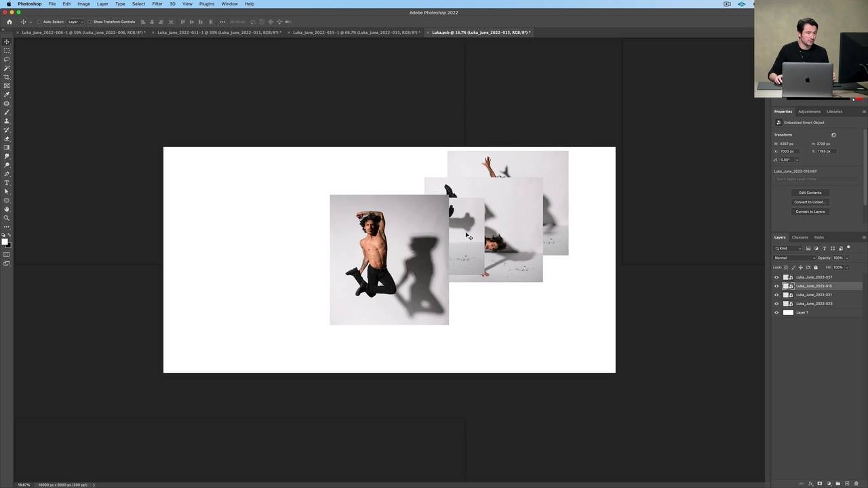868x488 pixels.
Task: Enable Show Transform Controls checkbox
Action: click(x=90, y=22)
